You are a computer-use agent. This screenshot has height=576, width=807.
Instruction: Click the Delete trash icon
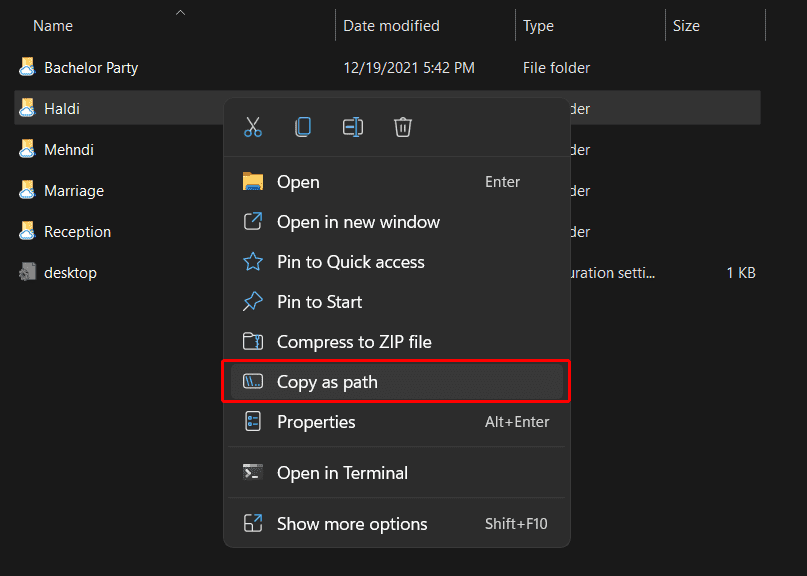coord(403,127)
